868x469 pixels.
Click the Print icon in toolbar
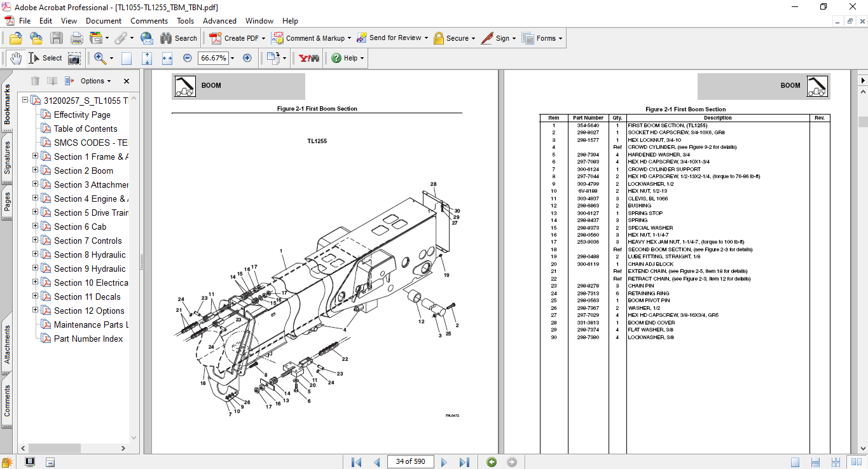click(76, 38)
